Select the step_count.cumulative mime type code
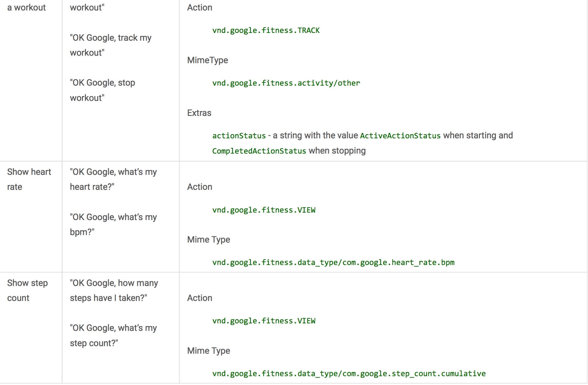 [349, 374]
